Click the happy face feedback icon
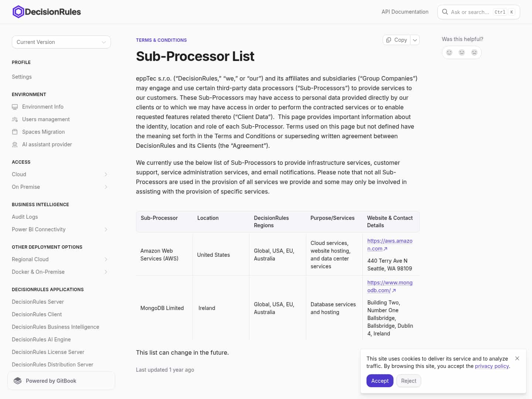 coord(449,52)
